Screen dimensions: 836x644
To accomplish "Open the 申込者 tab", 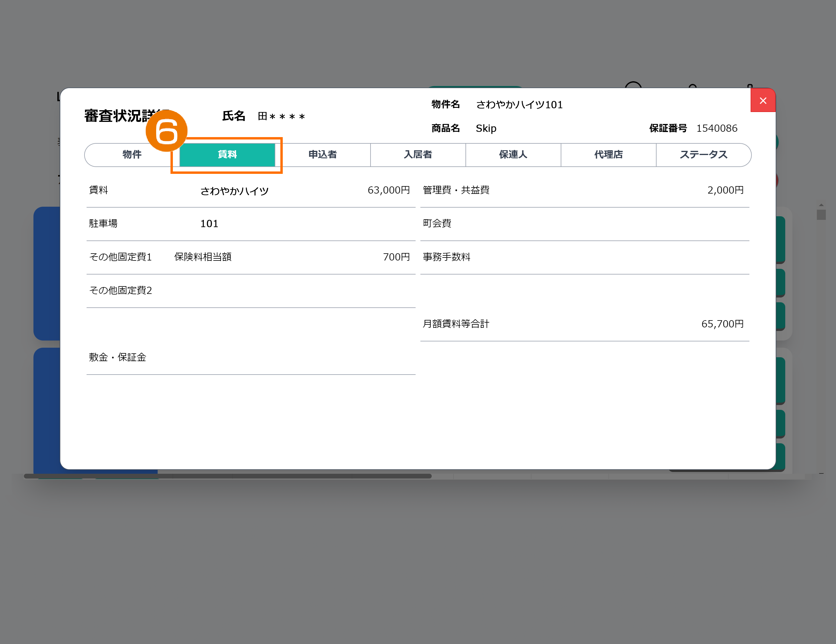I will pyautogui.click(x=322, y=155).
